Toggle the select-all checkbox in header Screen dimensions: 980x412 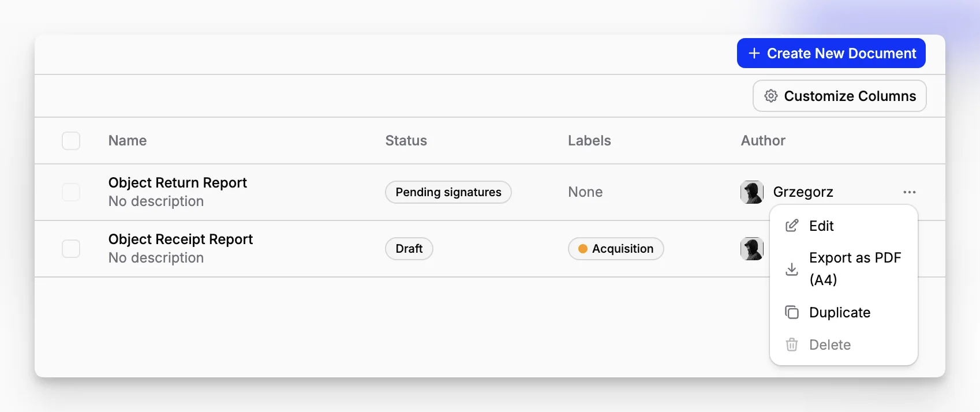click(71, 141)
